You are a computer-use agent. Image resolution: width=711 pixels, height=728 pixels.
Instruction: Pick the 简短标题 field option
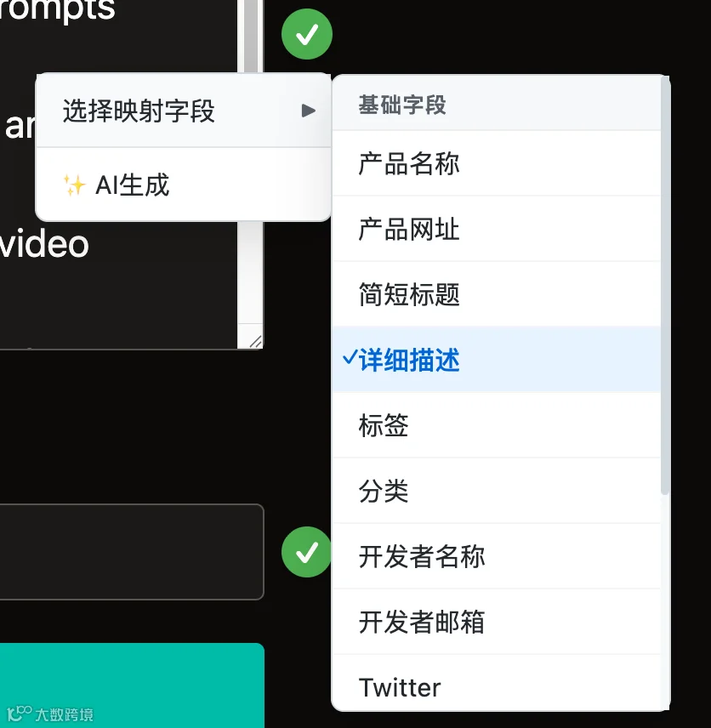pyautogui.click(x=497, y=294)
